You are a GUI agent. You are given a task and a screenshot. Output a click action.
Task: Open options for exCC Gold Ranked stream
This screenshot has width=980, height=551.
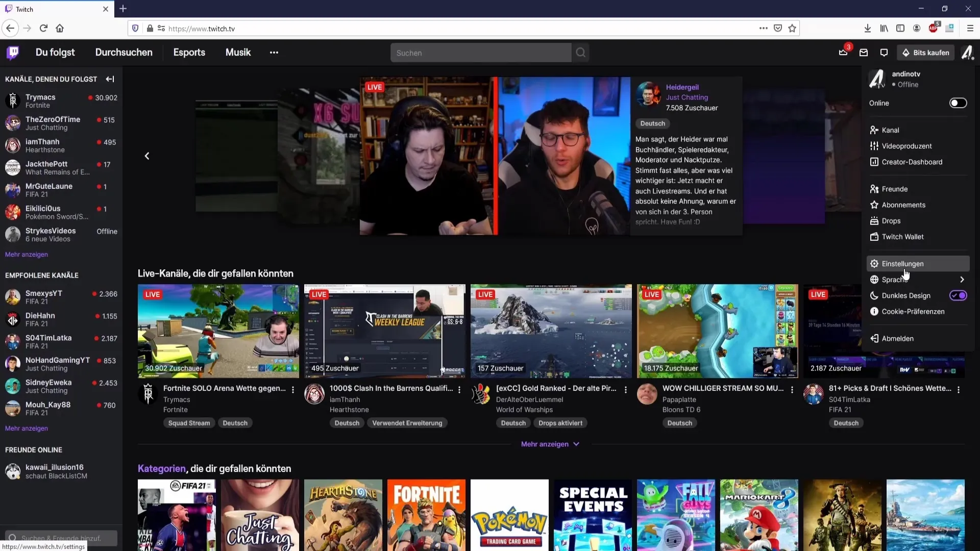(626, 389)
